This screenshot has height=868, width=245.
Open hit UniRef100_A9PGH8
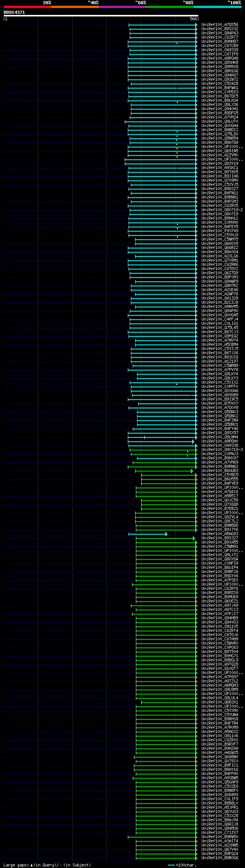(220, 59)
